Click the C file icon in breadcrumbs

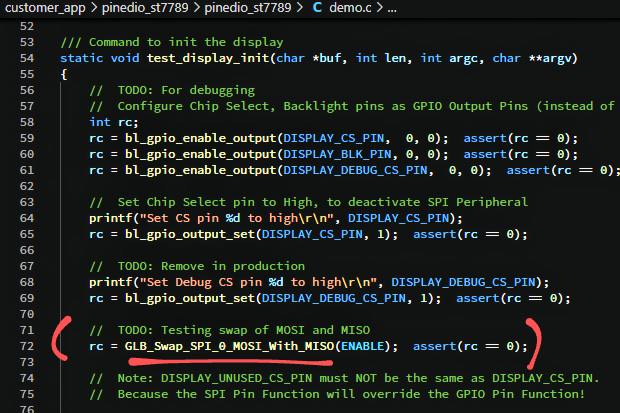tap(318, 10)
